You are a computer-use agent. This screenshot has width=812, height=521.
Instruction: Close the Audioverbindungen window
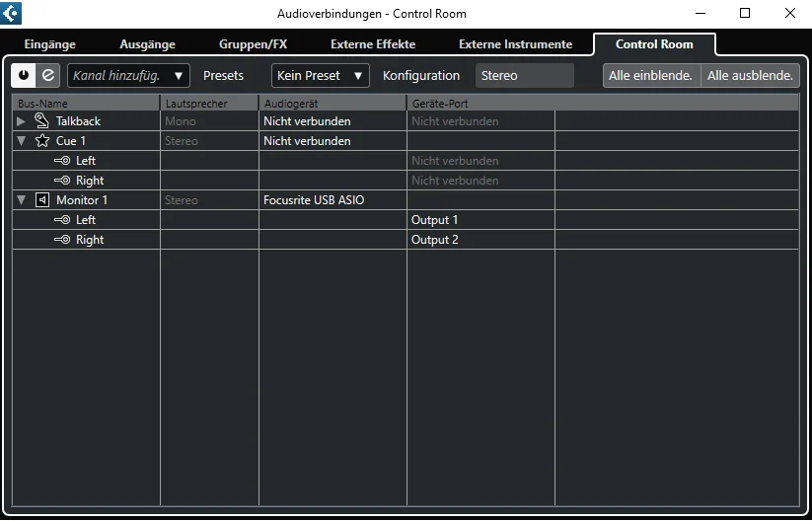click(789, 14)
